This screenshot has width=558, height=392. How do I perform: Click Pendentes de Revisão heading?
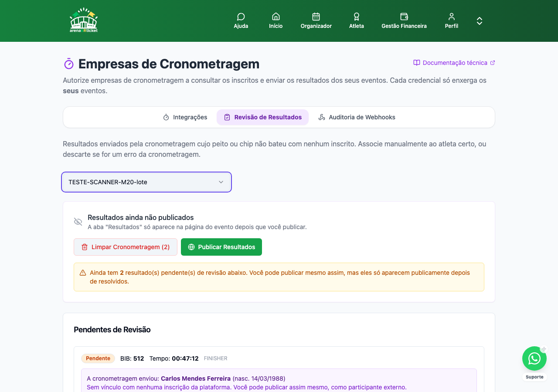(x=112, y=330)
